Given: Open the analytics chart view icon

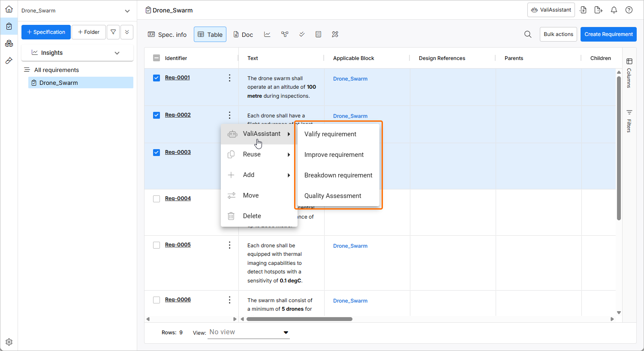Looking at the screenshot, I should click(267, 34).
